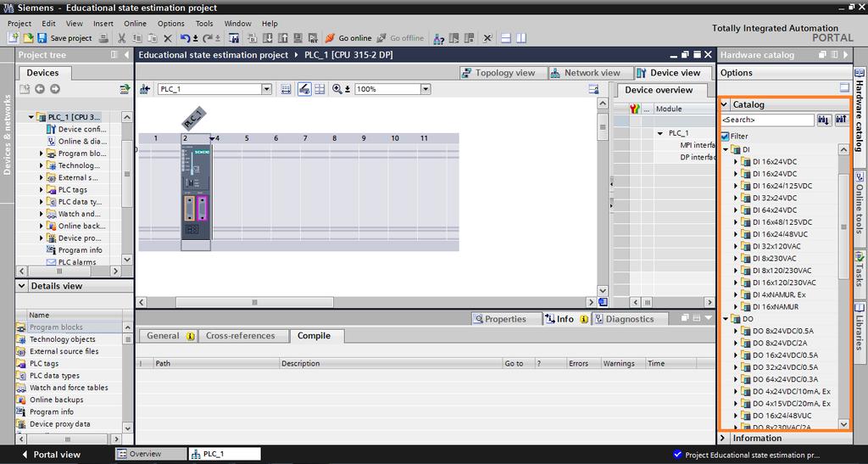The height and width of the screenshot is (464, 868).
Task: Expand the PLC tags tree node
Action: 41,190
